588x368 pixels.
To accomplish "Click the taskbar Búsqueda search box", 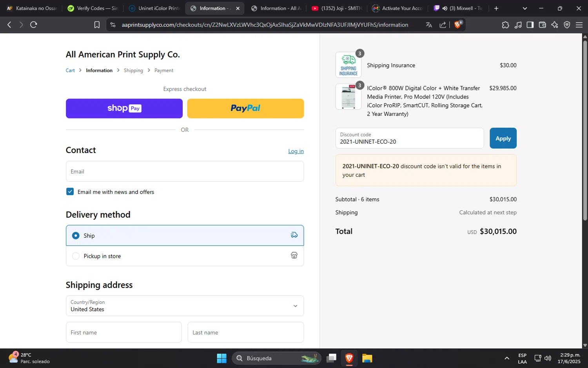I will coord(277,358).
